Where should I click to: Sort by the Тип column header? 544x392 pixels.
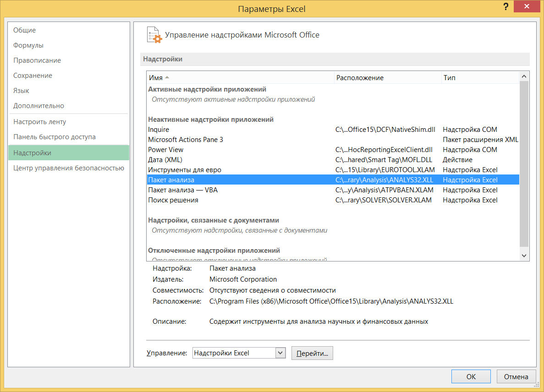pyautogui.click(x=480, y=78)
